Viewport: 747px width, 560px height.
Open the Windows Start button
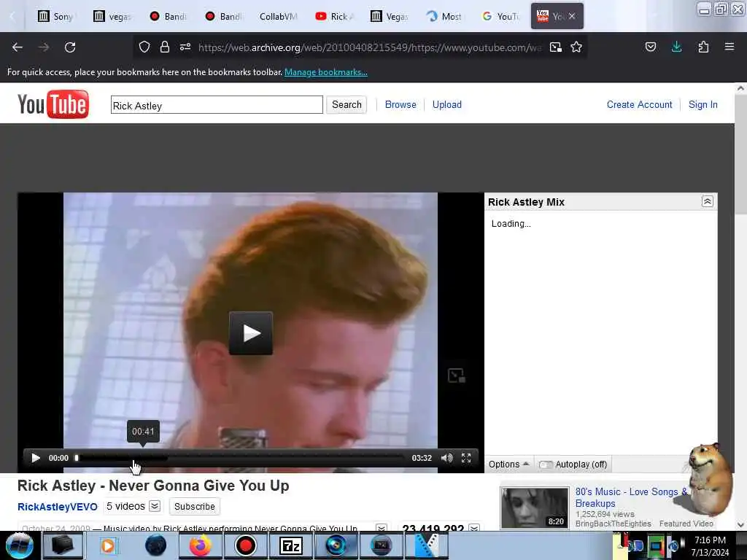[19, 545]
